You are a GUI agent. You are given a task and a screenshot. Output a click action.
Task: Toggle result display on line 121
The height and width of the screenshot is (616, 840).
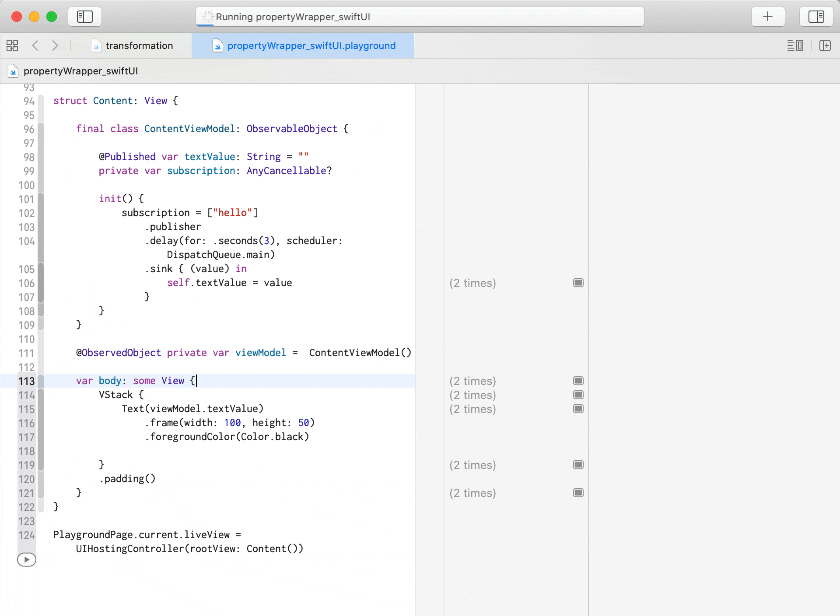(x=578, y=493)
